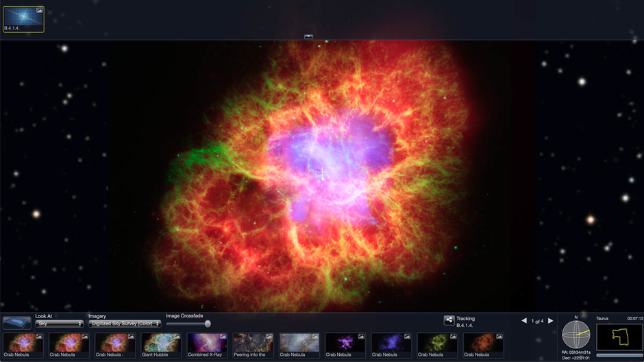Open the B.4.1.4. thumbnail in top panel

23,19
